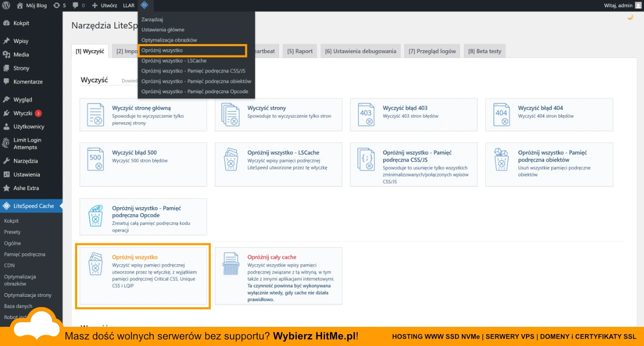644x346 pixels.
Task: Switch to the [1] Wyczyść tab
Action: point(90,51)
